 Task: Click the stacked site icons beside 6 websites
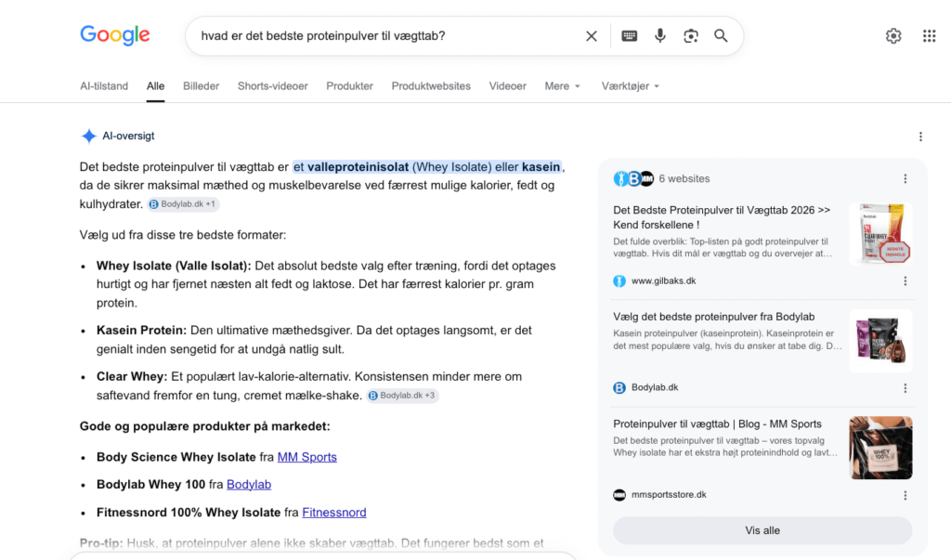pyautogui.click(x=633, y=178)
